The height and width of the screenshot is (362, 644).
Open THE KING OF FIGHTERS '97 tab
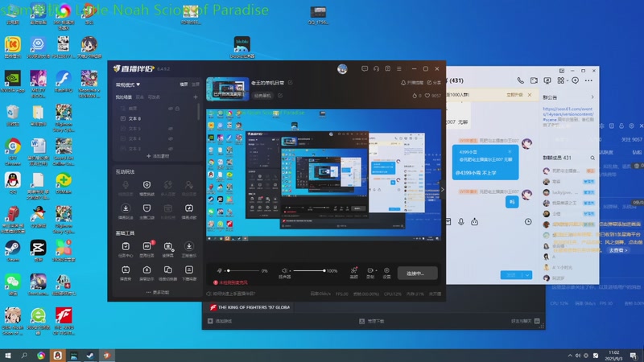coord(250,307)
